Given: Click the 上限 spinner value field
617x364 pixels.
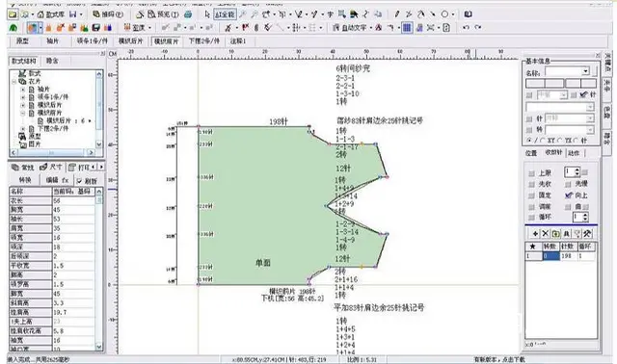Looking at the screenshot, I should click(569, 172).
